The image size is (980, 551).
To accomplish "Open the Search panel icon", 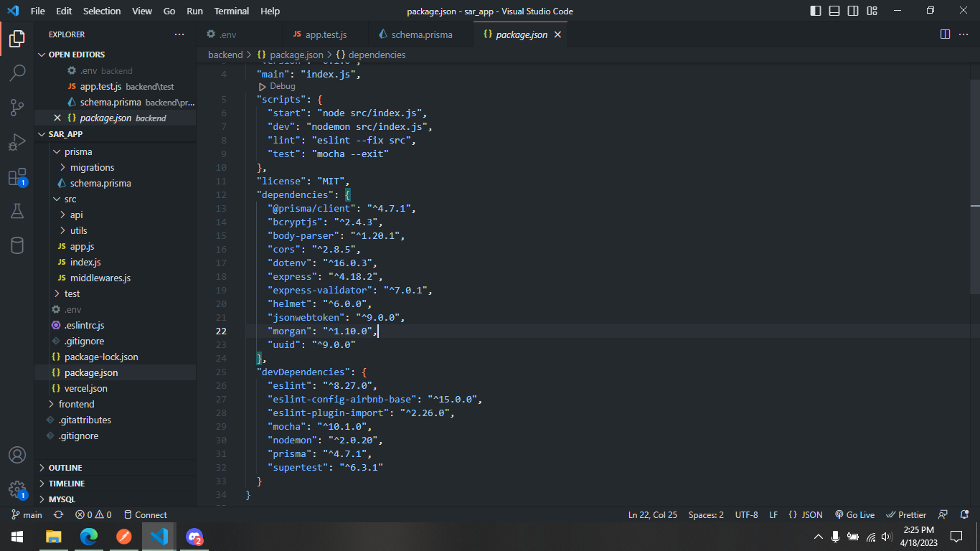I will [17, 72].
